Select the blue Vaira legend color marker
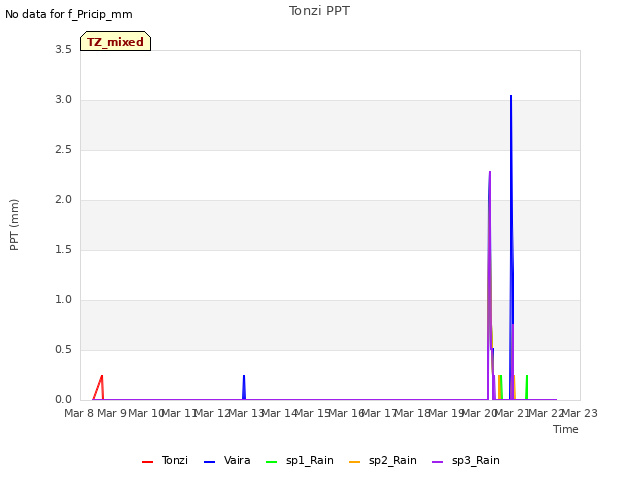Image resolution: width=640 pixels, height=480 pixels. tap(209, 462)
